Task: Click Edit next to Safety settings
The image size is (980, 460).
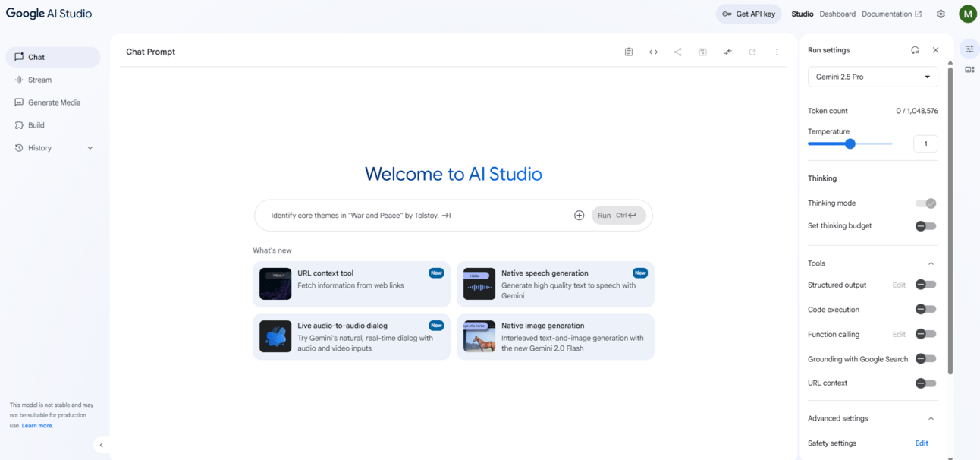Action: tap(922, 443)
